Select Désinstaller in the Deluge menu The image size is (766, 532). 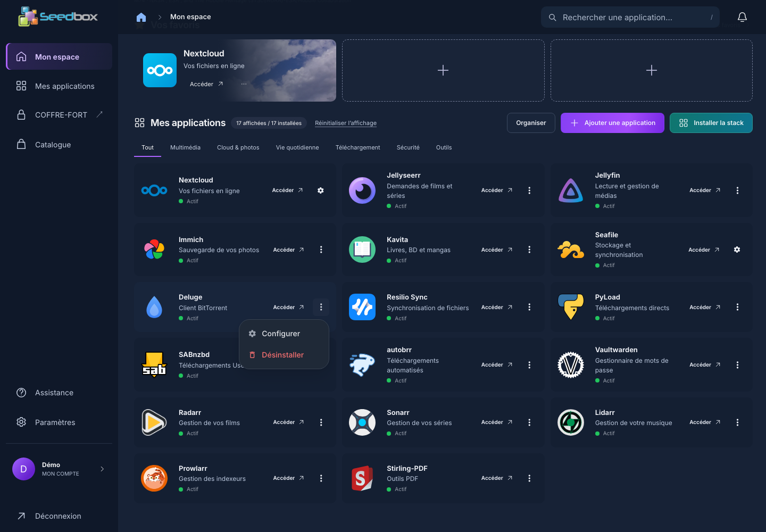click(x=284, y=355)
